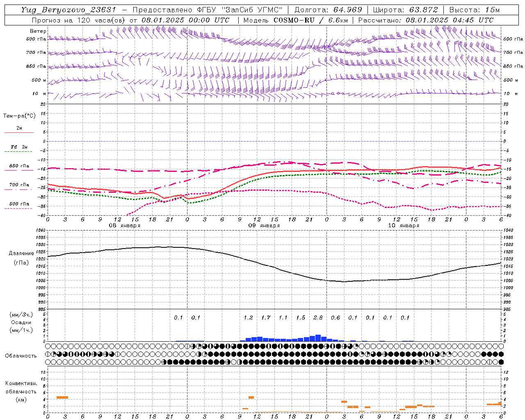
Task: Click the 1.2 precipitation value
Action: pos(248,317)
